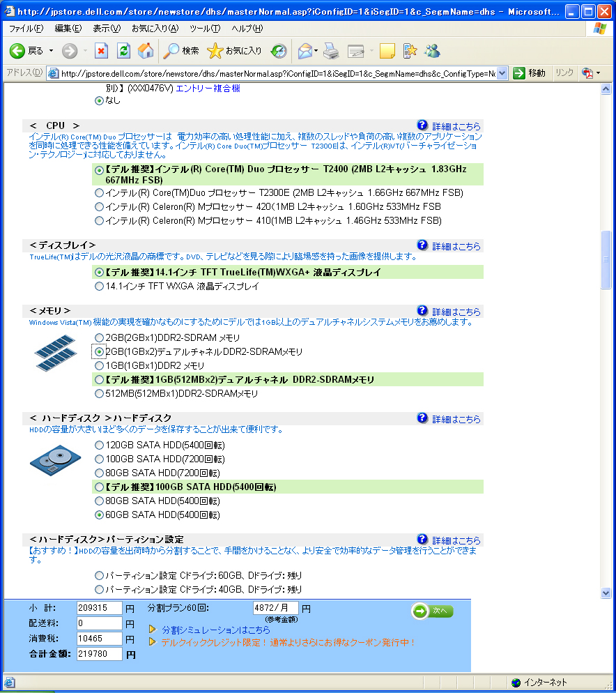Viewport: 616px width, 693px height.
Task: Click the ディスプレイ section blue help icon
Action: pos(422,245)
